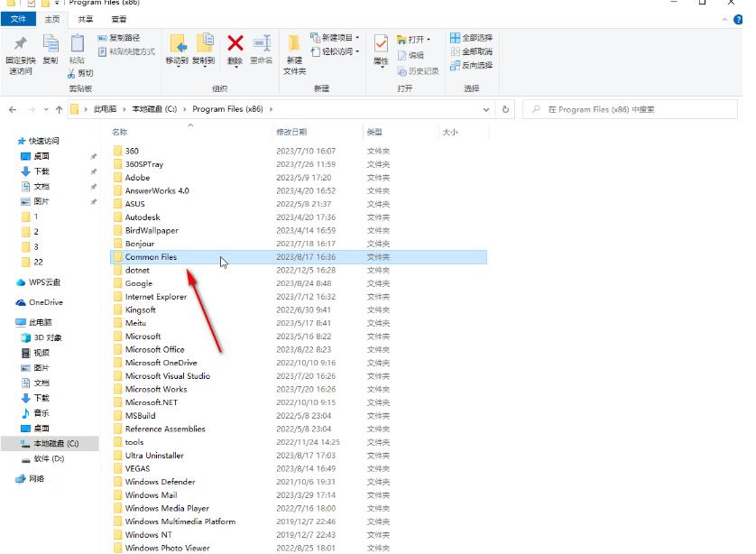Click chevron after Program Files (x86) in path
Screen dimensions: 756x554
(271, 109)
